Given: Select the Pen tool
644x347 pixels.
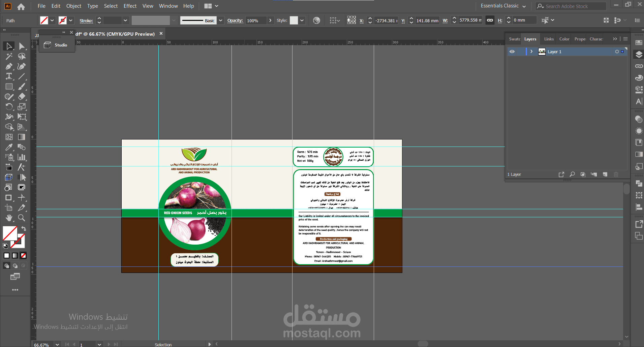Looking at the screenshot, I should pos(9,66).
